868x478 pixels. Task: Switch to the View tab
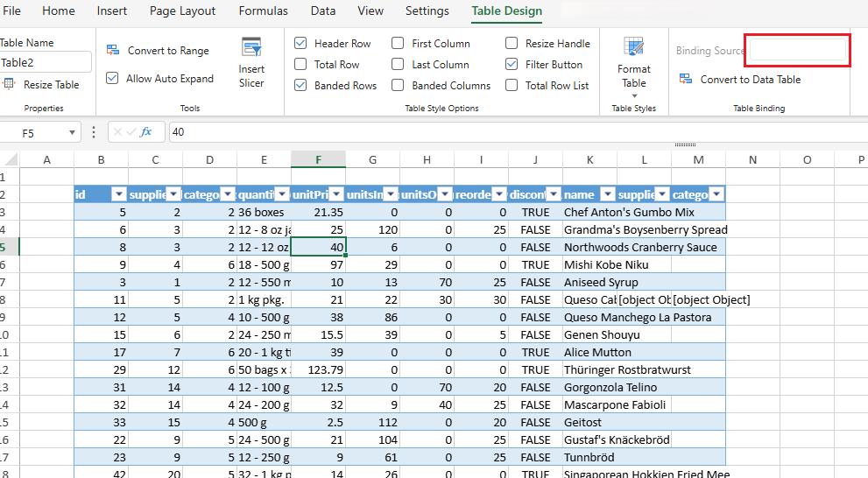pyautogui.click(x=370, y=11)
